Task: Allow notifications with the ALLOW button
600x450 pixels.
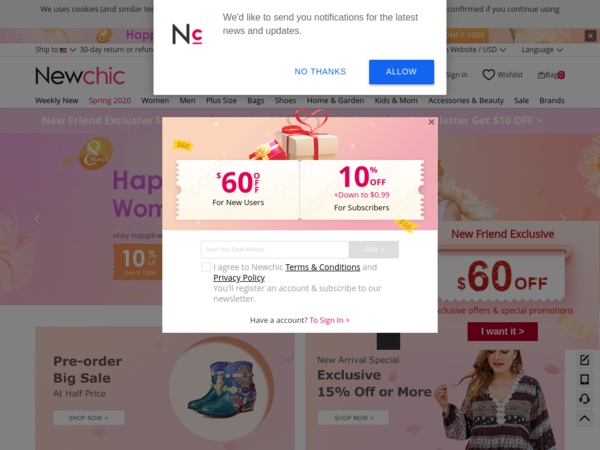Action: pos(401,72)
